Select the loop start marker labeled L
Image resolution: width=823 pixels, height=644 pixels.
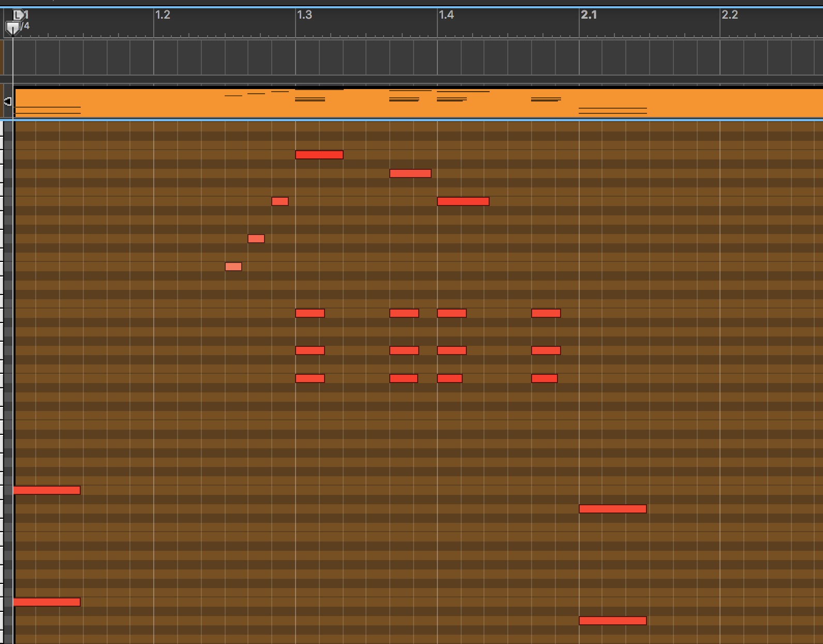tap(18, 15)
